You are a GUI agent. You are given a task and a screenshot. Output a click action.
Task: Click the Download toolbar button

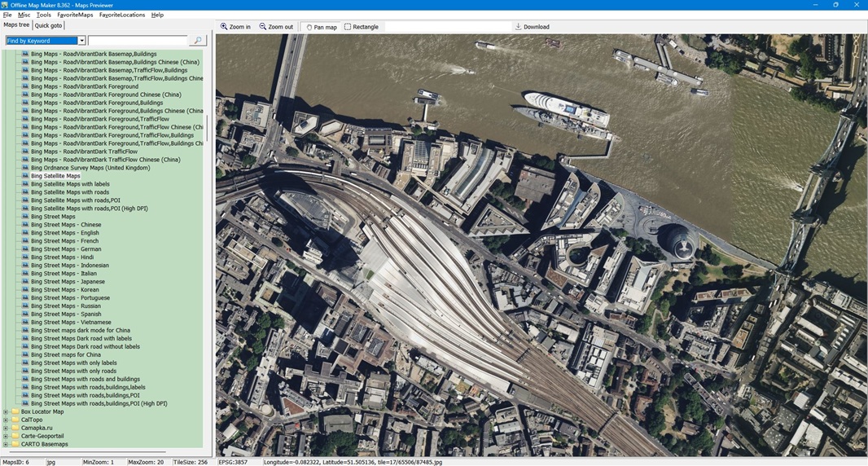pos(533,27)
